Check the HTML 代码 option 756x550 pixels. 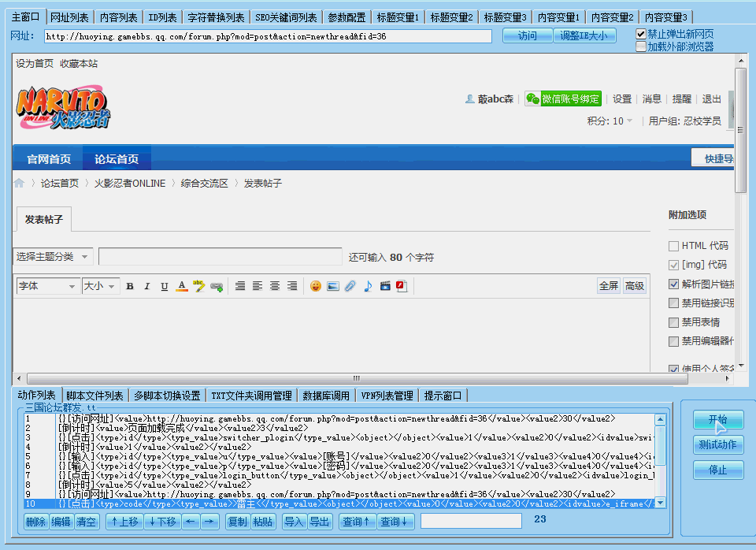[x=673, y=246]
